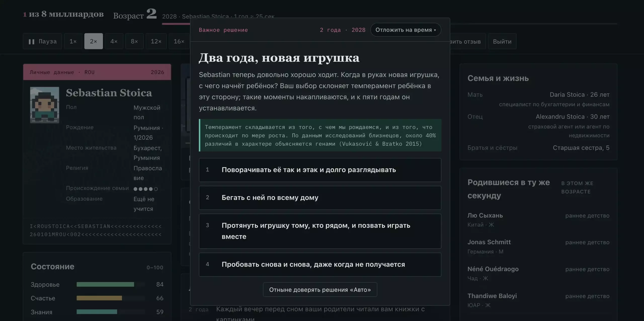Select the 2× speed button
The width and height of the screenshot is (644, 321).
point(93,41)
